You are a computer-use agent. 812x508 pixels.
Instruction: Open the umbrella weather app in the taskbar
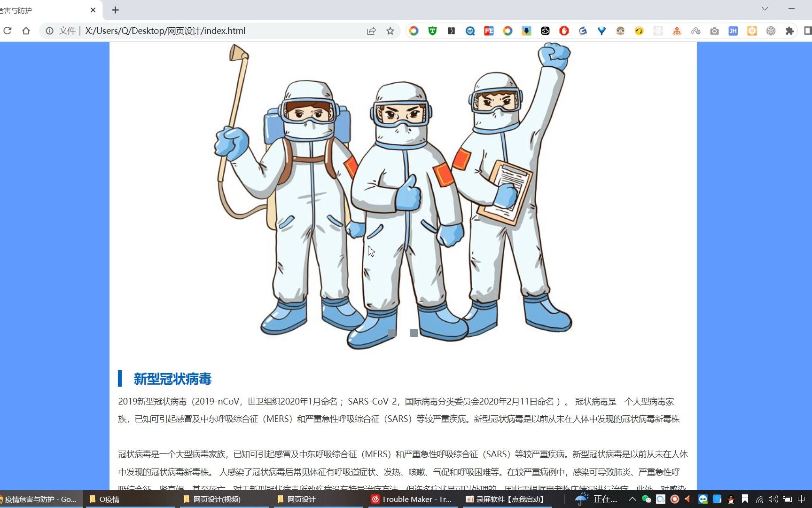(x=581, y=499)
